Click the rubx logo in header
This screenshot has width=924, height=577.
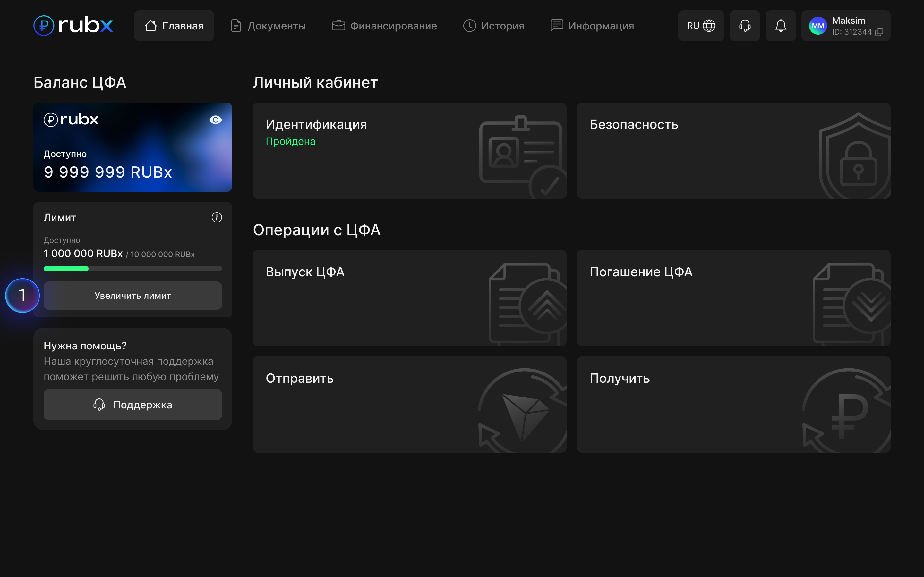(73, 26)
